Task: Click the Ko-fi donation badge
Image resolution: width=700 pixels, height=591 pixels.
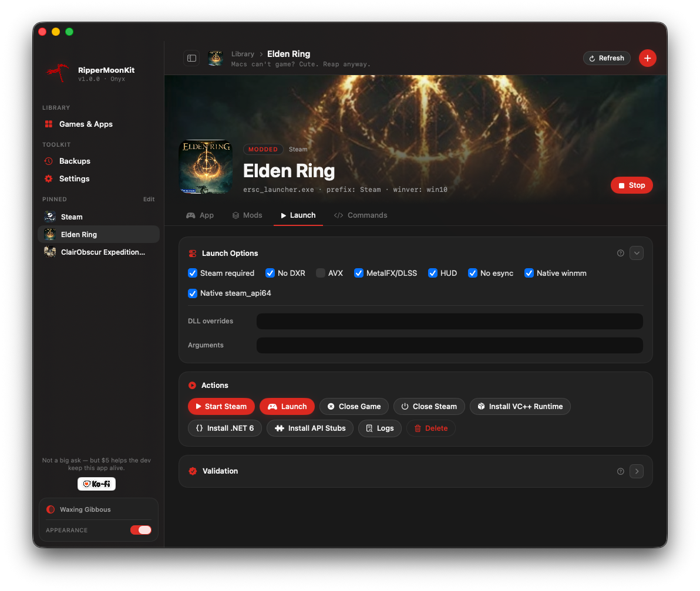Action: 96,484
